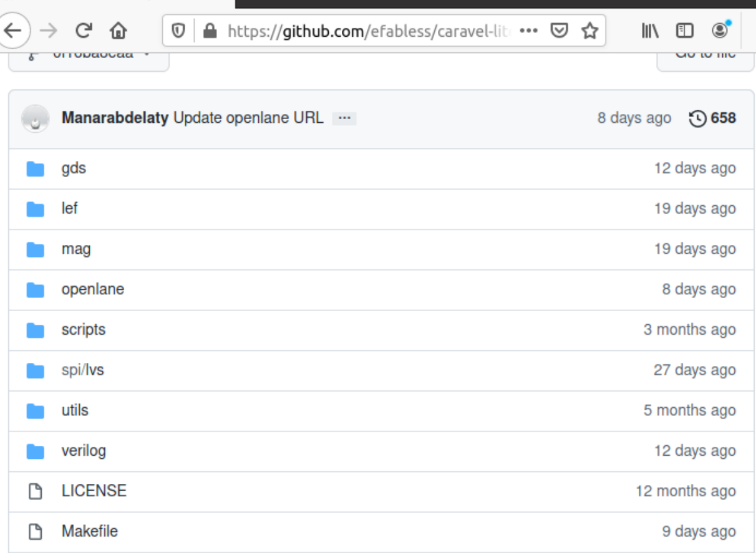The height and width of the screenshot is (553, 756).
Task: View the LICENSE file
Action: coord(94,491)
